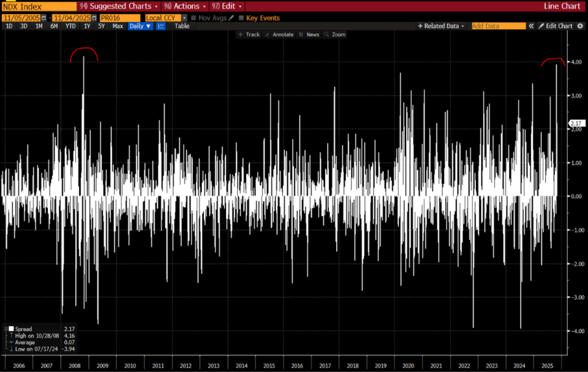
Task: Click the Edit Chart button
Action: coord(556,26)
